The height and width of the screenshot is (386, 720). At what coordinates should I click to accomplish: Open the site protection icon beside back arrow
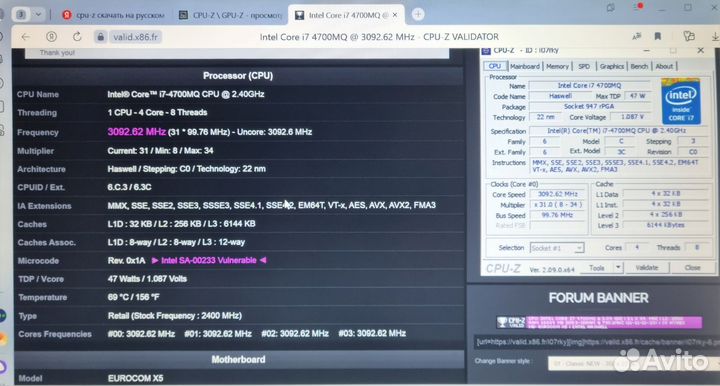click(x=51, y=37)
